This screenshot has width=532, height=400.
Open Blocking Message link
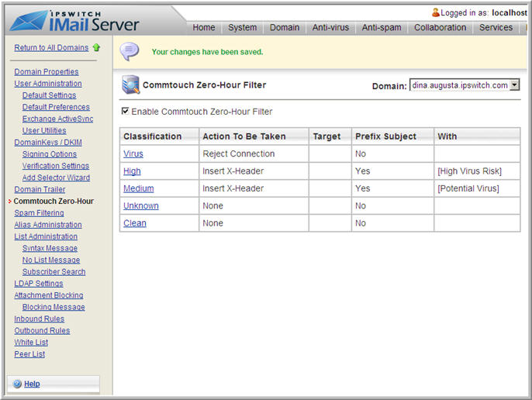point(54,307)
